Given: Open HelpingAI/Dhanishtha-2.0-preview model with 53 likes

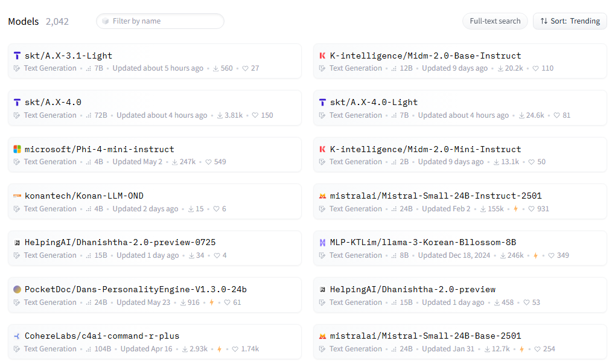Looking at the screenshot, I should point(413,290).
